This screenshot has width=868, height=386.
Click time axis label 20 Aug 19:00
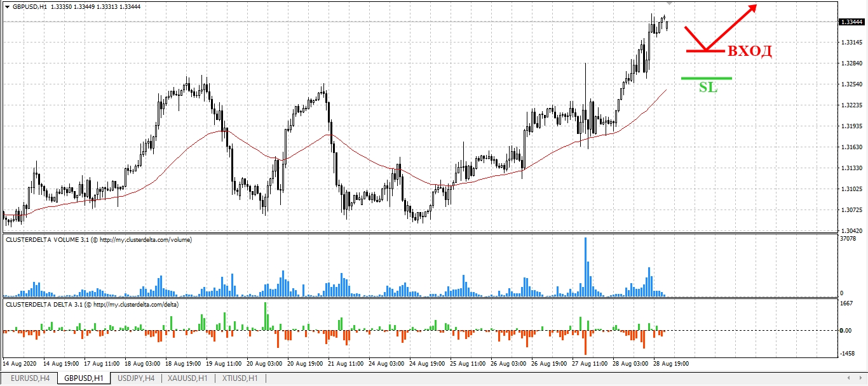306,364
